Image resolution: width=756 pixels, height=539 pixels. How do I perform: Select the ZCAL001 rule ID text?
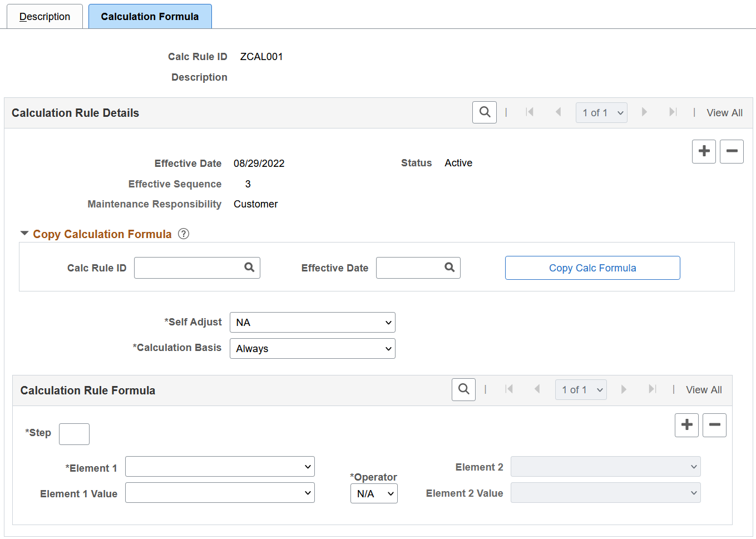pyautogui.click(x=261, y=57)
